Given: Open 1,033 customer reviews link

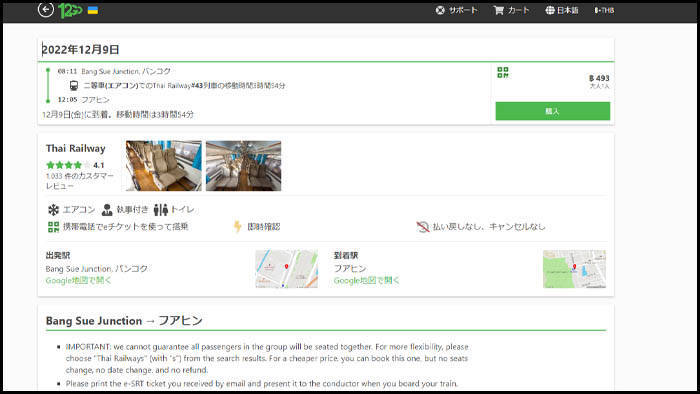Looking at the screenshot, I should (79, 181).
